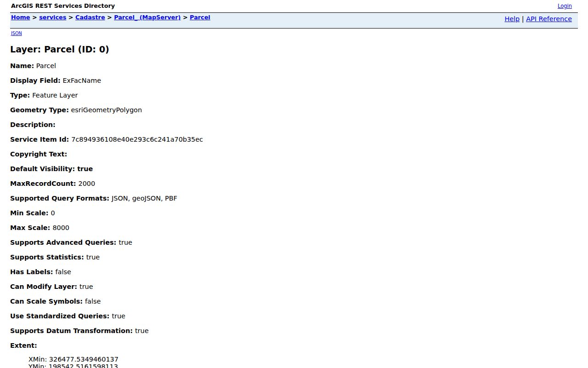
Task: Open the Parcel_ (MapServer) breadcrumb link
Action: [x=147, y=17]
